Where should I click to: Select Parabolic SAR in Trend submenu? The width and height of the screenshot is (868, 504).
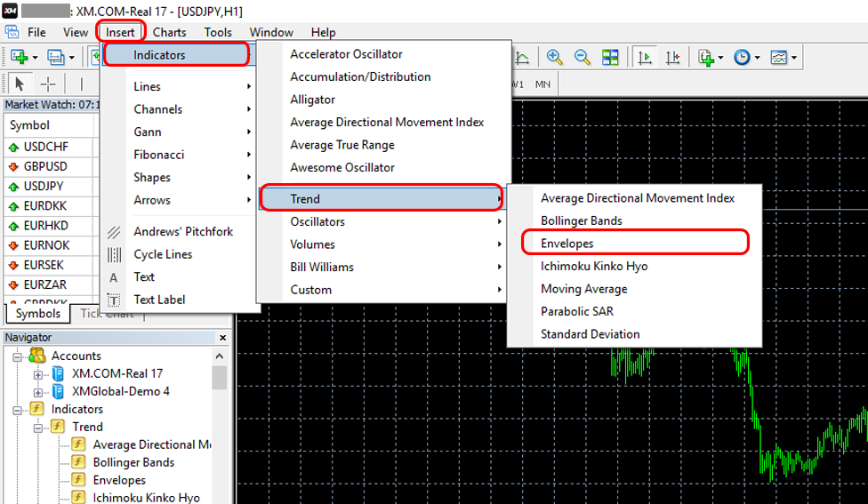click(634, 311)
